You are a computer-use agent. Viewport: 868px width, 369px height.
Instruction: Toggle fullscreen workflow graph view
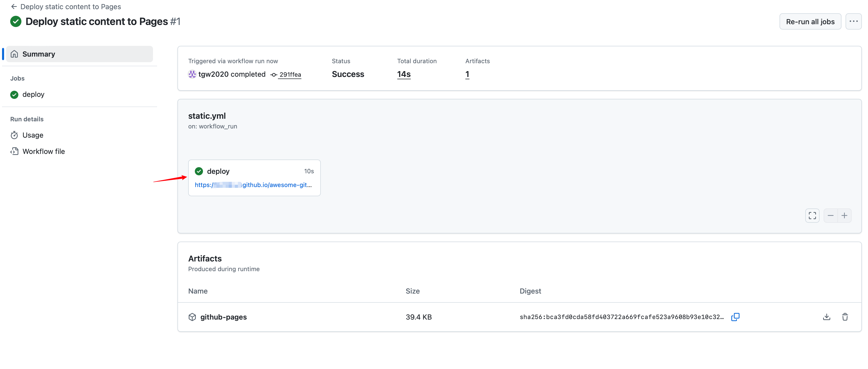pyautogui.click(x=812, y=216)
